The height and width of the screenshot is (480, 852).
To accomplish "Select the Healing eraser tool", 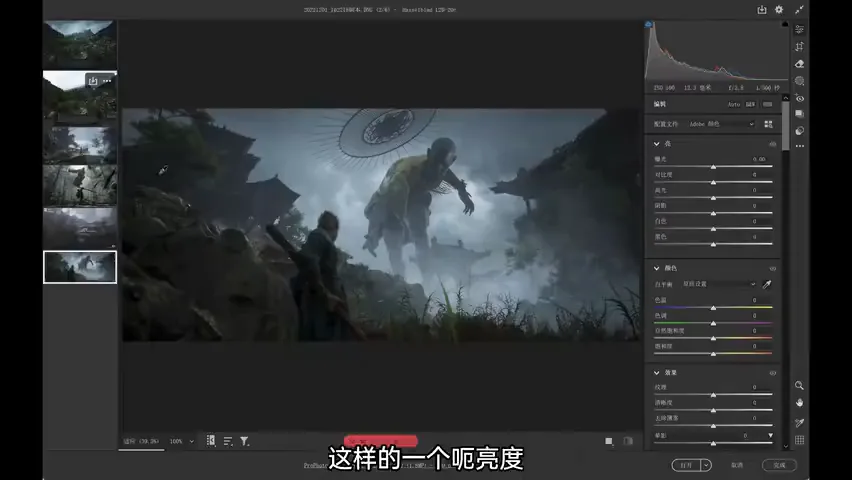I will [x=799, y=64].
